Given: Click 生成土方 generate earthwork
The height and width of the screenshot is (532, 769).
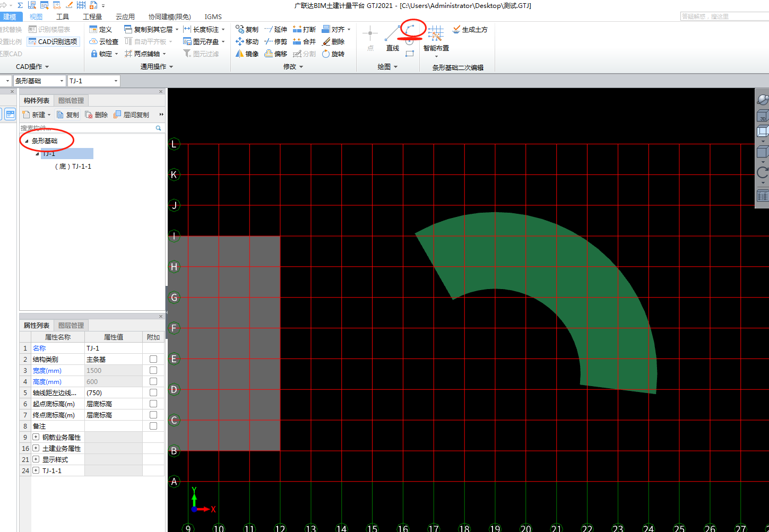Looking at the screenshot, I should click(x=470, y=29).
